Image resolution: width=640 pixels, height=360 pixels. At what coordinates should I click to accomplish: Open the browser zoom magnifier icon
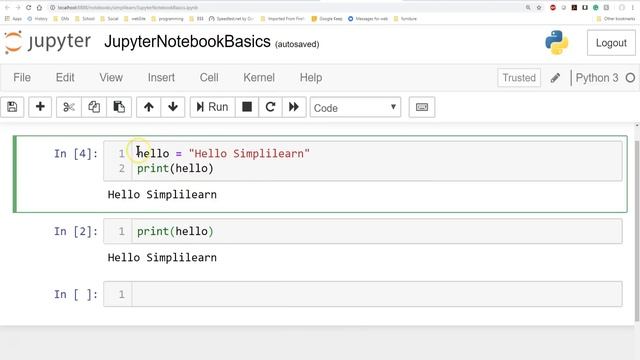[528, 7]
